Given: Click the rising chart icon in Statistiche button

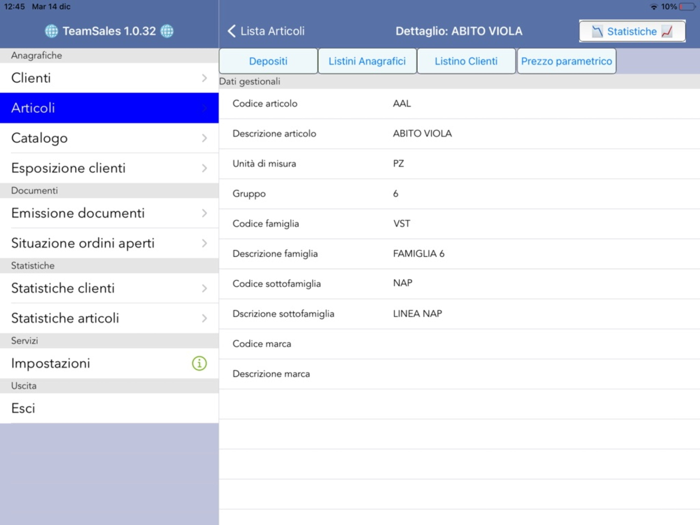Looking at the screenshot, I should 667,31.
